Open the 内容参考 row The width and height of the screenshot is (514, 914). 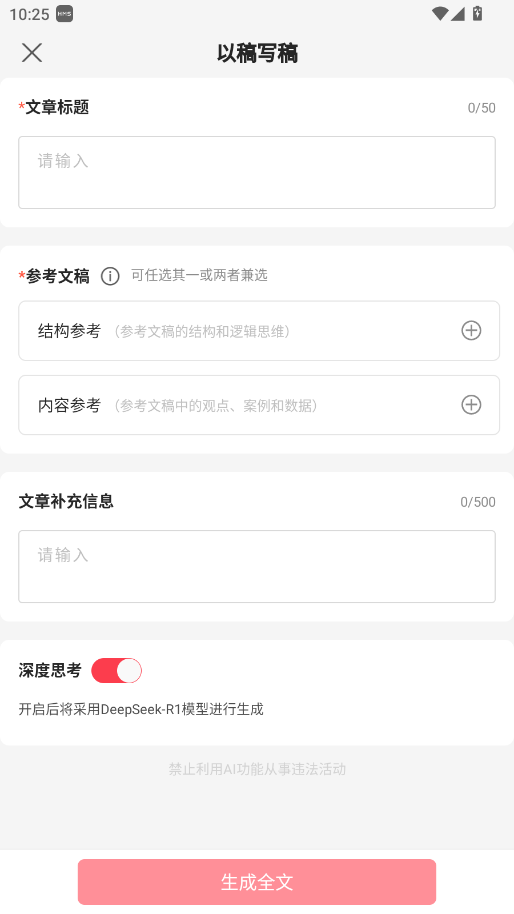point(259,405)
